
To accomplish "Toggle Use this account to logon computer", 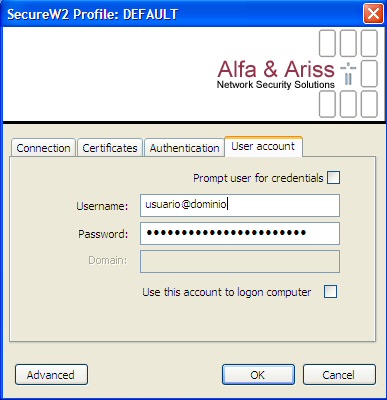I will [x=330, y=292].
